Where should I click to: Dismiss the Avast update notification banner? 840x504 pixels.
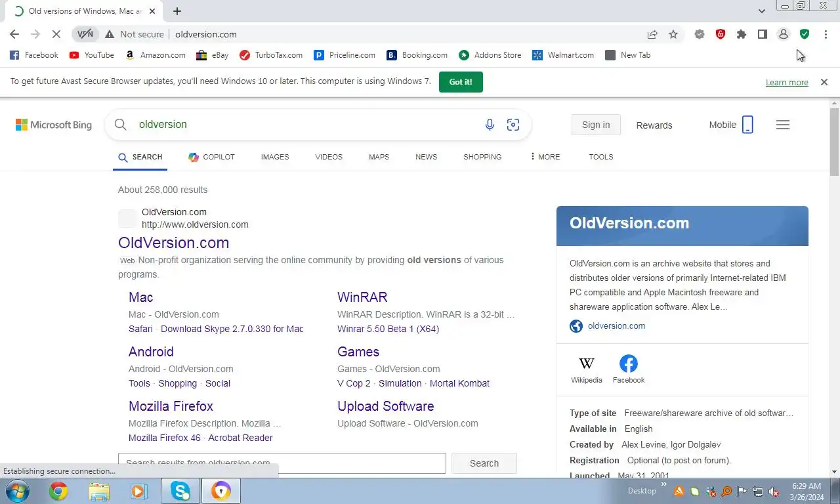coord(824,82)
